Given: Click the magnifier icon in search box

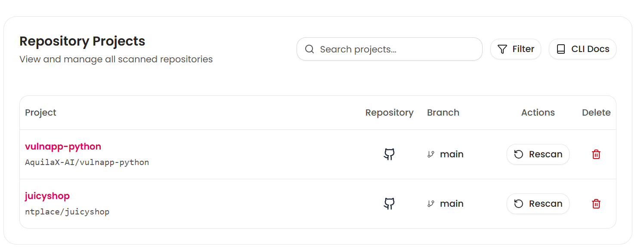Looking at the screenshot, I should tap(310, 49).
